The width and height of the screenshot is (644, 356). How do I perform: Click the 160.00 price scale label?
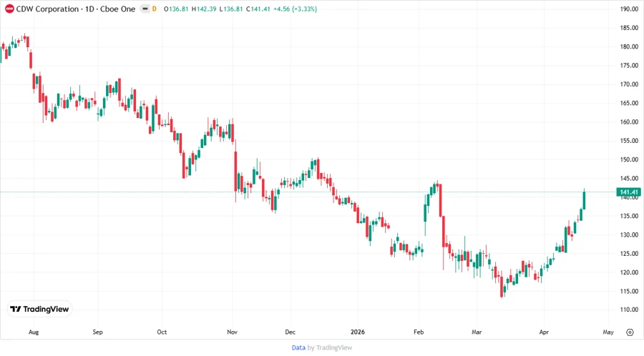[629, 122]
